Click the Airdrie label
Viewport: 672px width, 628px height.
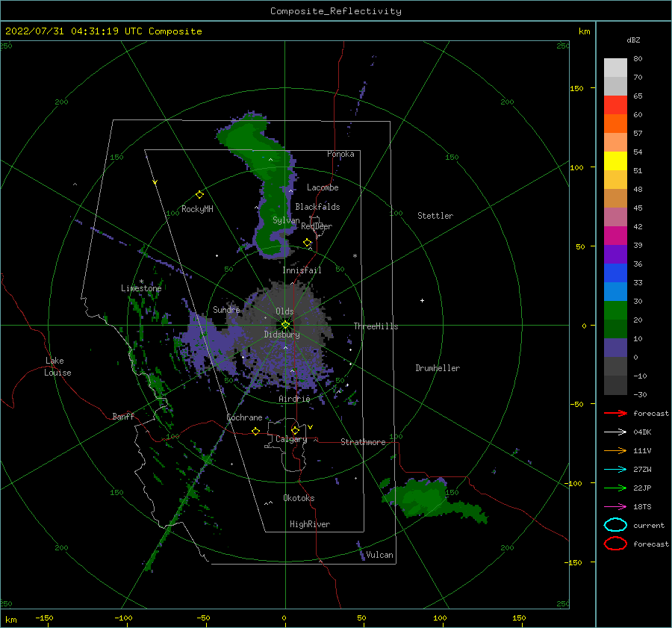[x=294, y=399]
